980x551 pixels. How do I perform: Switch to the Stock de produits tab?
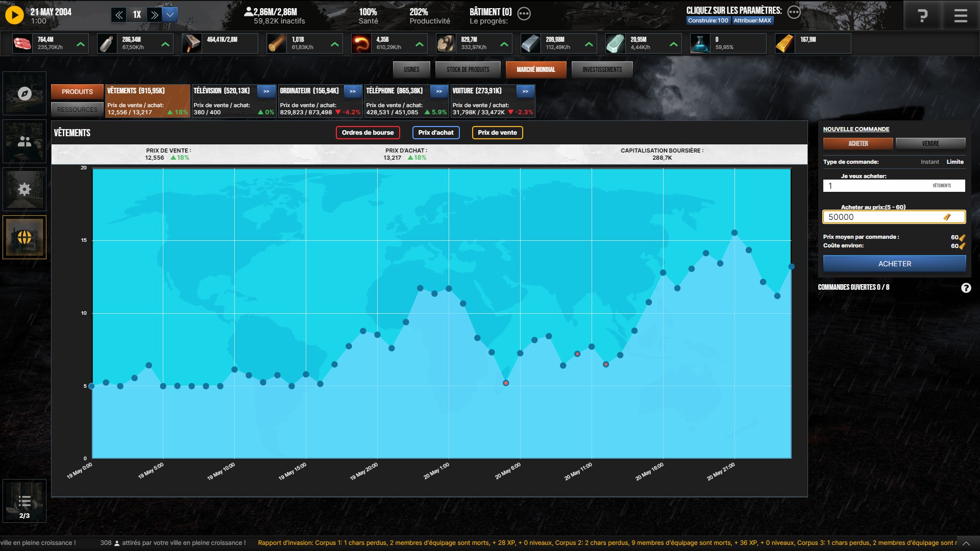[x=468, y=69]
